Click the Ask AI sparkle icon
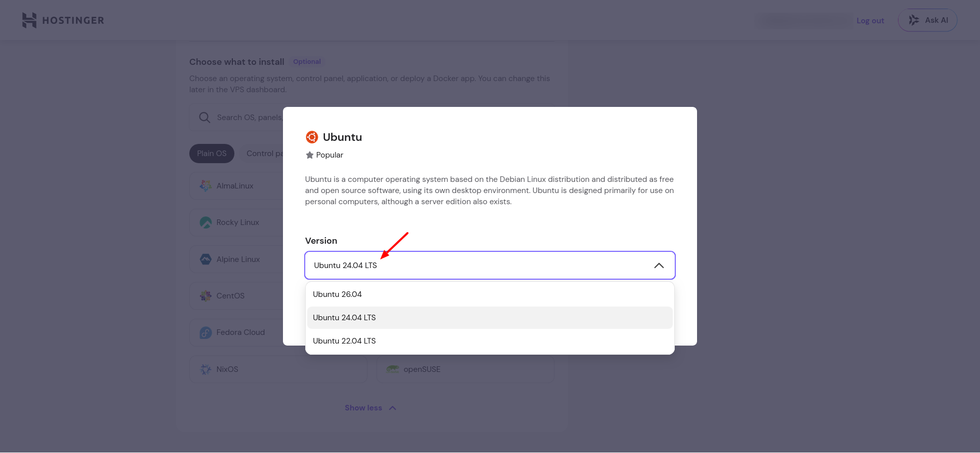 point(914,20)
